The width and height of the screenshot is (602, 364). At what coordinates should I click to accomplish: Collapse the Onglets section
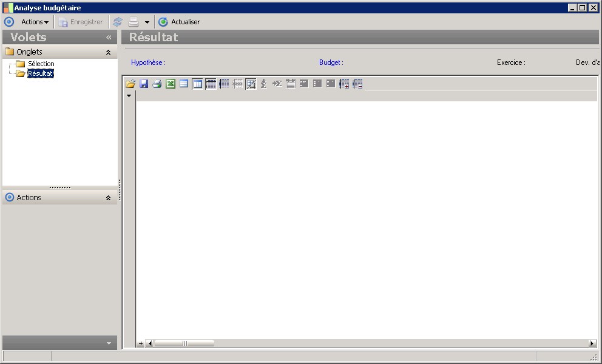pos(108,52)
